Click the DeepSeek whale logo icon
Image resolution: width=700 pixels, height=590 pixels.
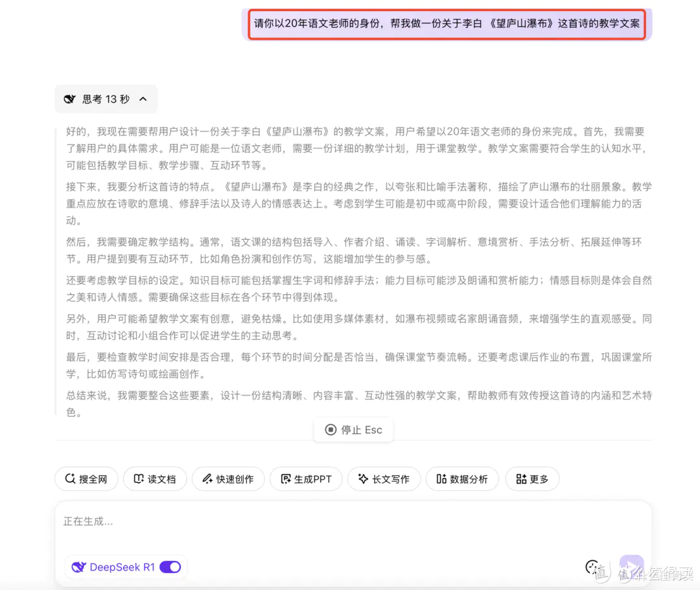[78, 567]
